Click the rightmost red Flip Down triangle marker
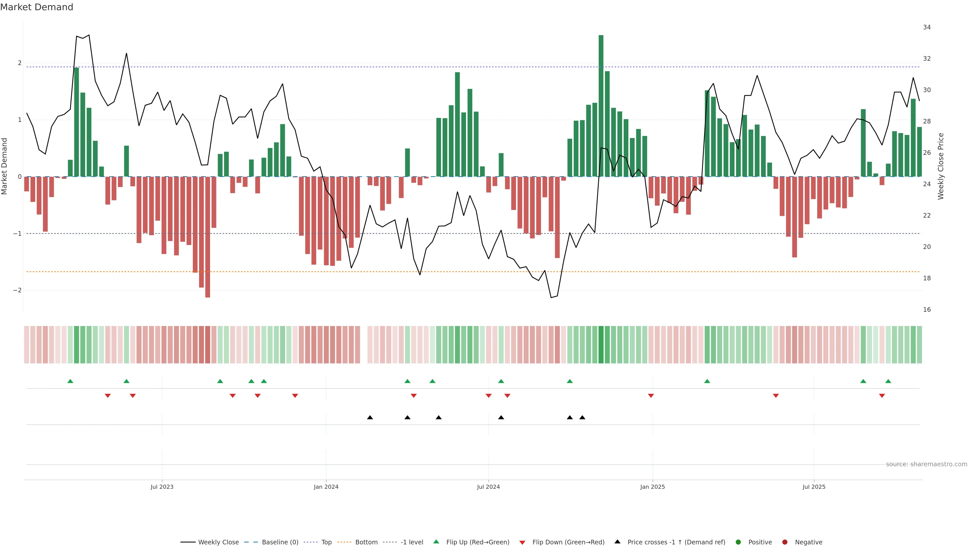 882,396
